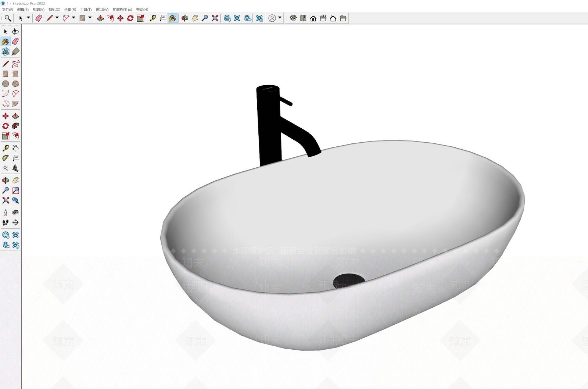Open the account profile dropdown arrow
The width and height of the screenshot is (588, 389).
click(x=280, y=18)
